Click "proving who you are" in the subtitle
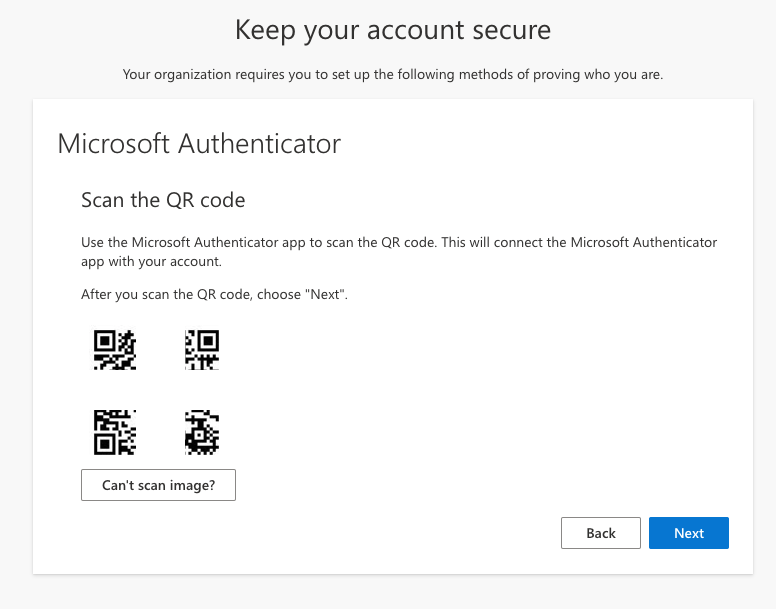 [x=604, y=75]
